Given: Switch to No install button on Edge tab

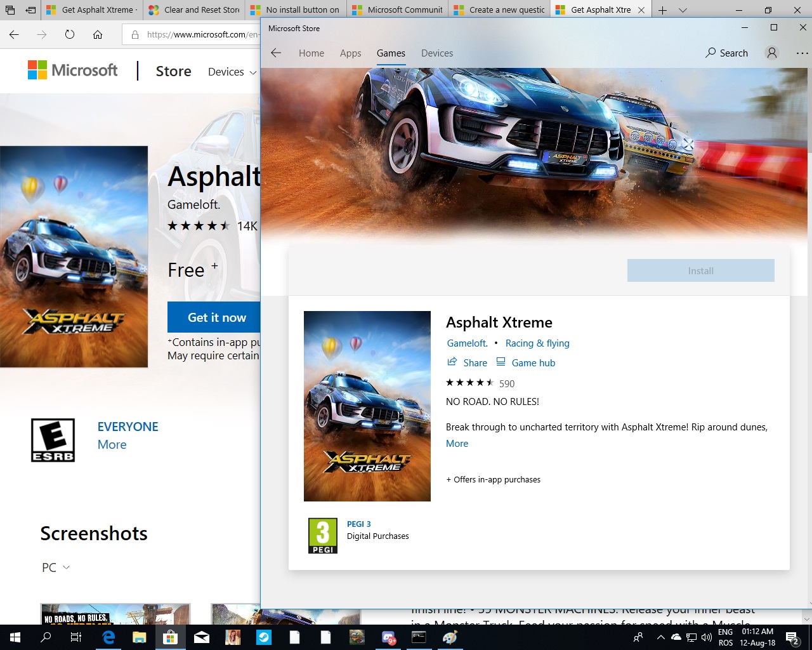Looking at the screenshot, I should pos(296,10).
